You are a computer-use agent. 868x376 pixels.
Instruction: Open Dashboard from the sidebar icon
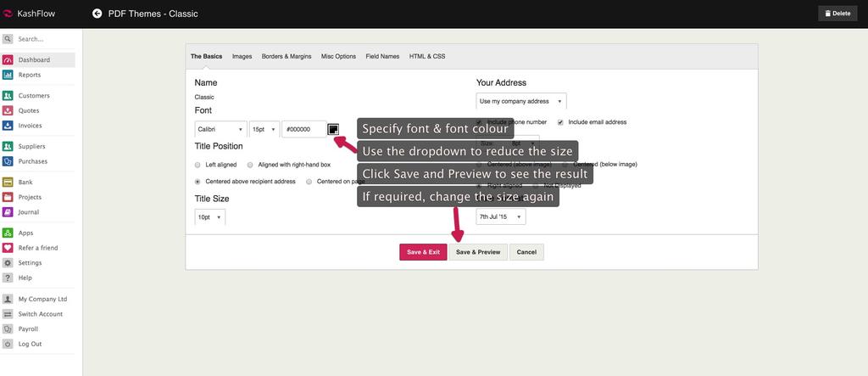click(x=8, y=60)
